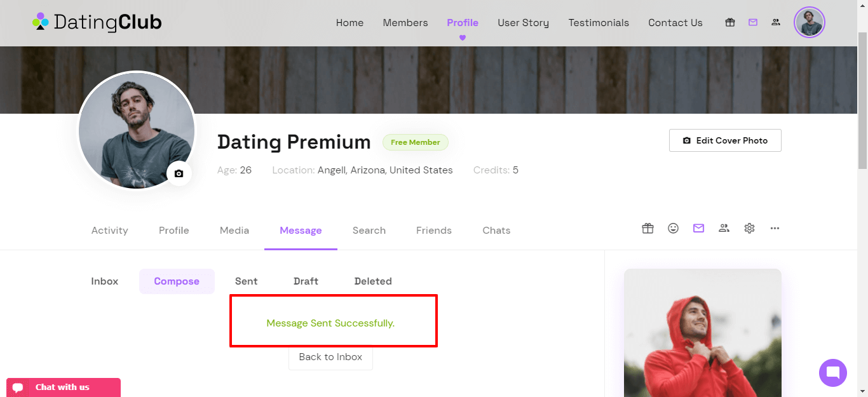Open Contact Us page

coord(675,23)
